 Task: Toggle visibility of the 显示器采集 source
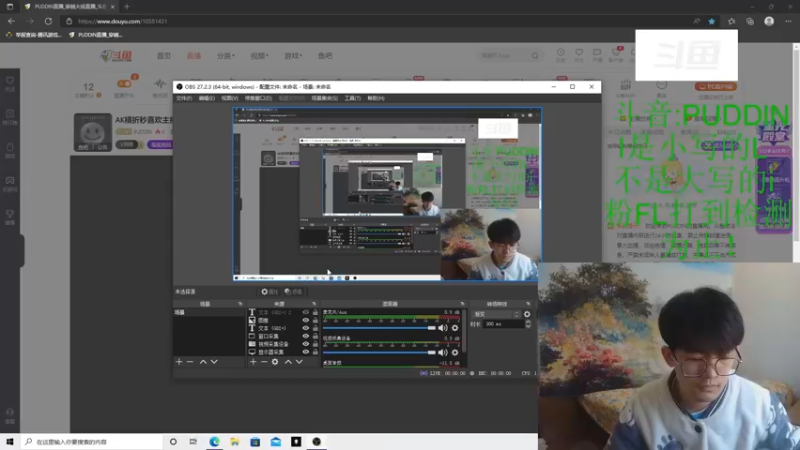[x=306, y=352]
